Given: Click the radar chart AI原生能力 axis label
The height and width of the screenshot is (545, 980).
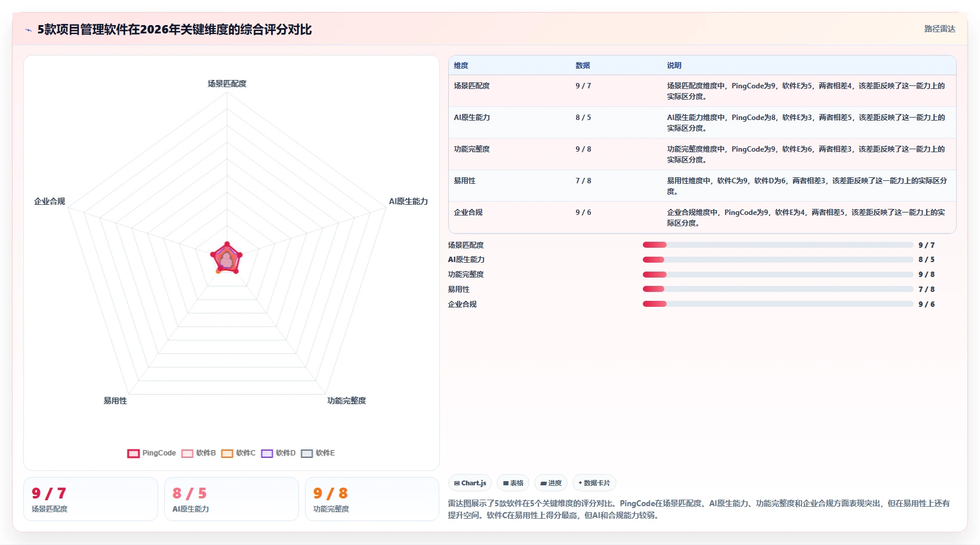Looking at the screenshot, I should (408, 201).
